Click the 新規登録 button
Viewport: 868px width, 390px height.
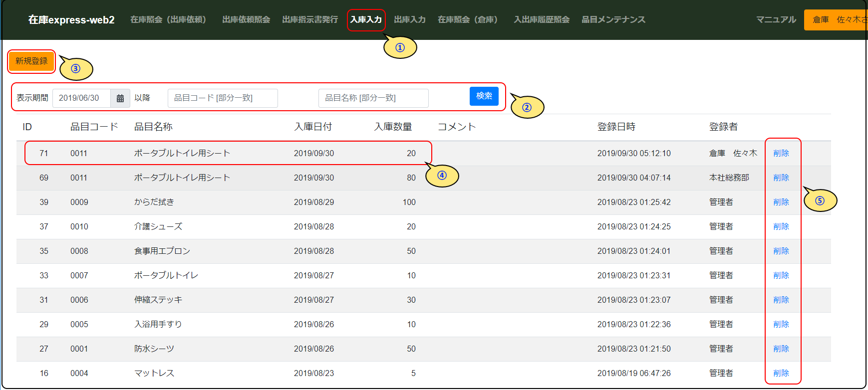pos(31,61)
